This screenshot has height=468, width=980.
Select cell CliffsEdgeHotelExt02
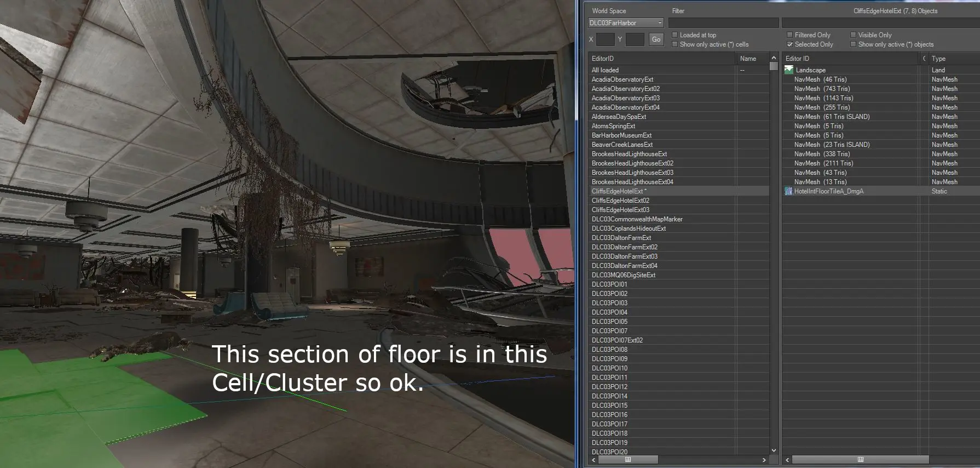678,201
